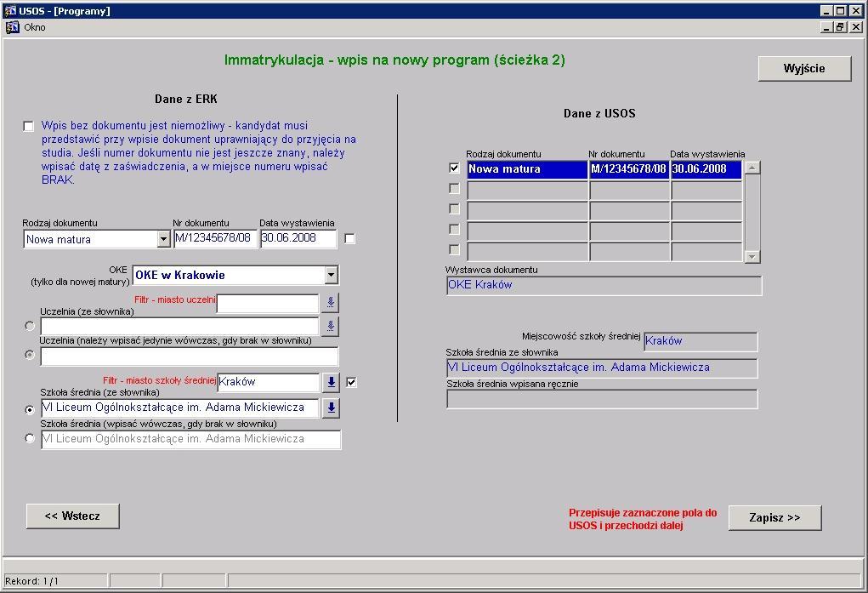Click the Kraków school city filter field

coord(268,382)
